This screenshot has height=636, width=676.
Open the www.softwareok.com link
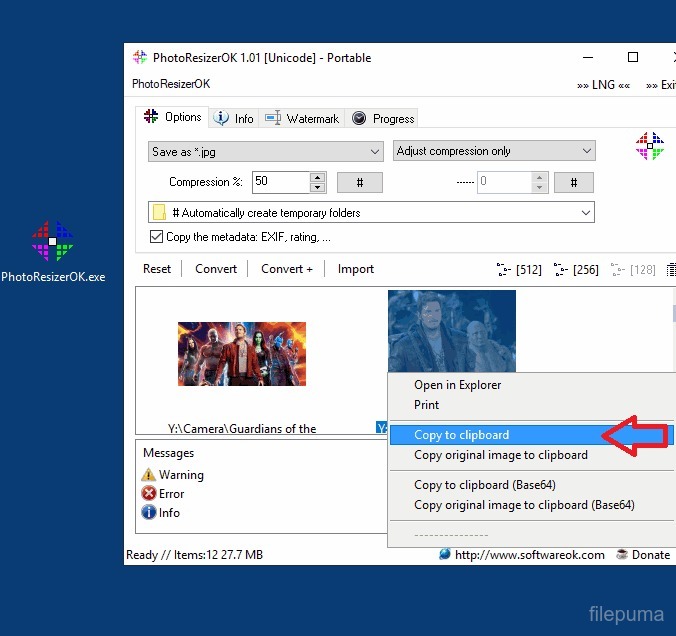coord(529,555)
